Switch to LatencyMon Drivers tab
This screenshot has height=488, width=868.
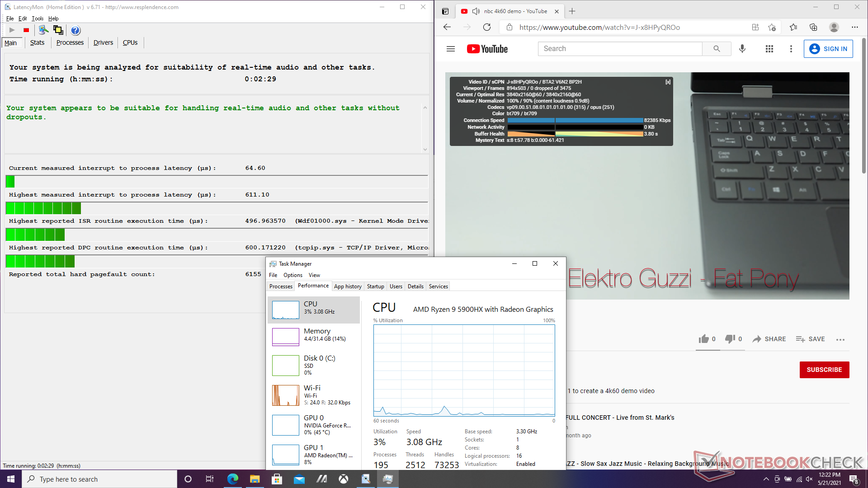(103, 42)
